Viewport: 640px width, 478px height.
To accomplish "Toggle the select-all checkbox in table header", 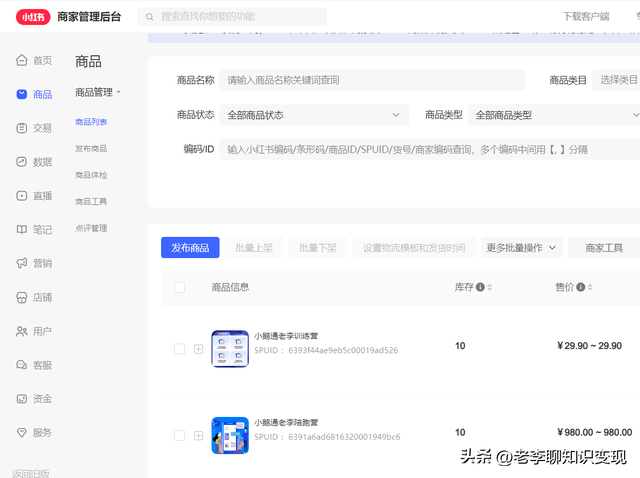I will tap(180, 288).
